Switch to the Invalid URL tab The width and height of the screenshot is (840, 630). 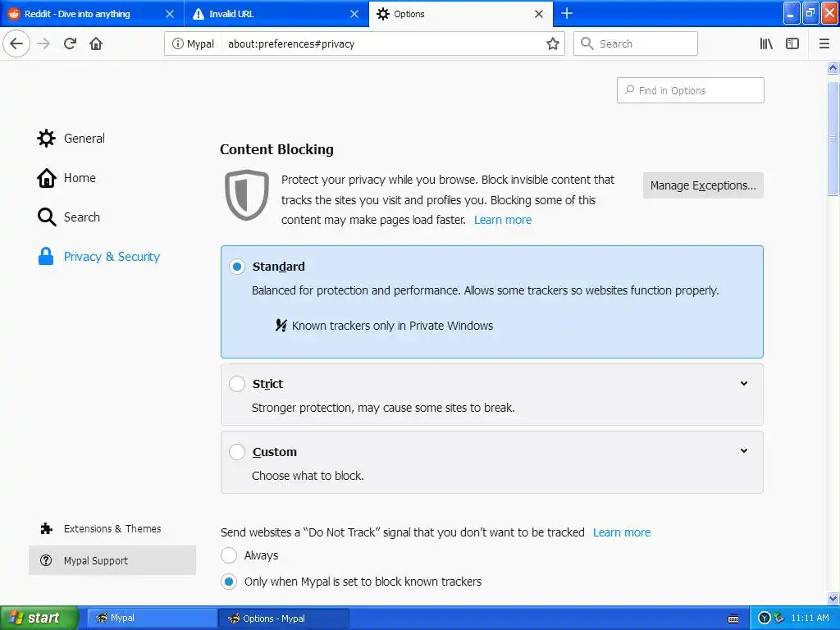276,14
